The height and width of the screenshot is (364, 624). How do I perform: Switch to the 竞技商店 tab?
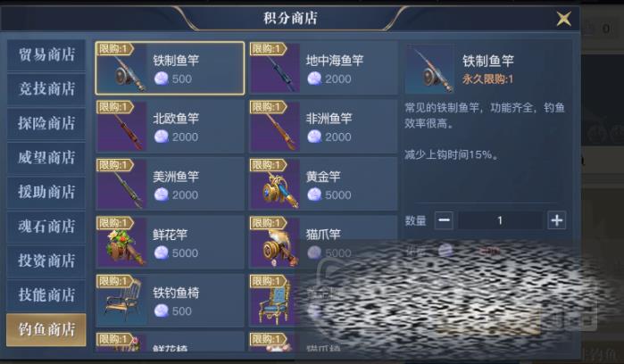[46, 89]
